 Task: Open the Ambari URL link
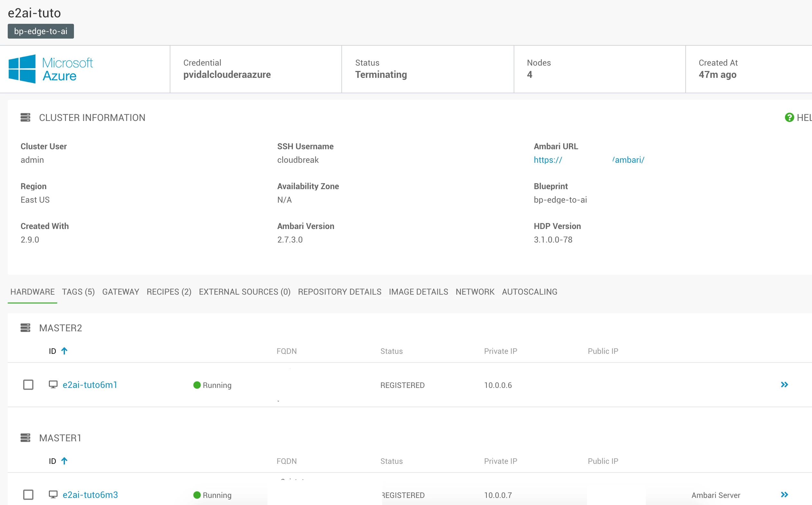[589, 160]
